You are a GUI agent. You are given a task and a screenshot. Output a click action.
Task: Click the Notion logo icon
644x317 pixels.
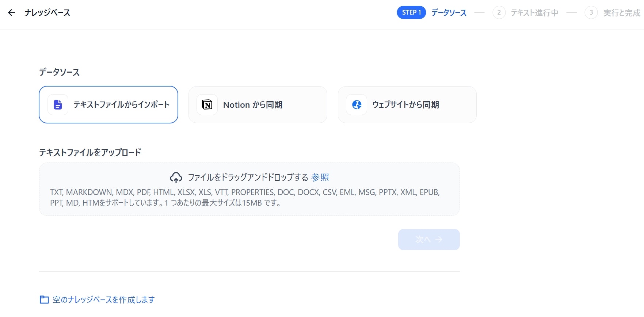click(x=207, y=105)
